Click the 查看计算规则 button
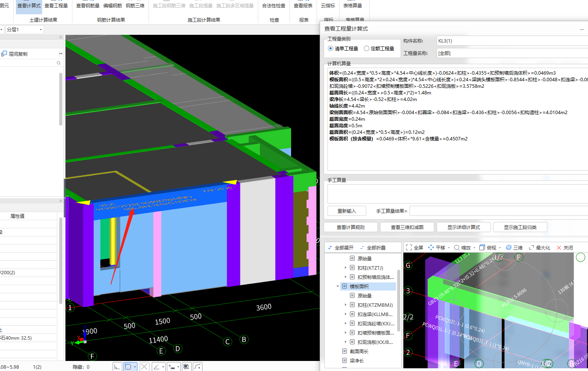Image resolution: width=588 pixels, height=371 pixels. (x=350, y=227)
